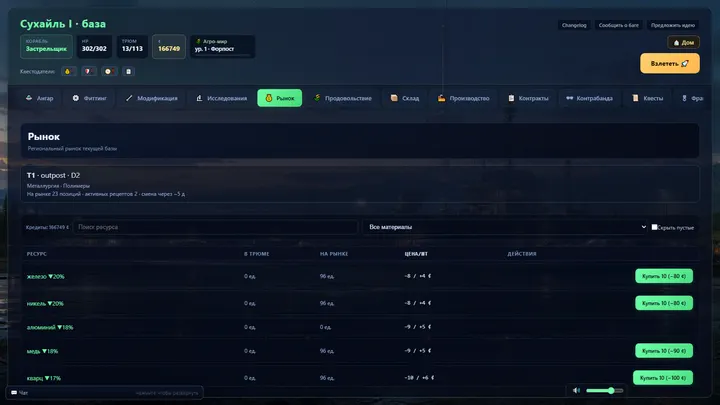Click the никель ▼20% resource name
The width and height of the screenshot is (720, 405).
click(45, 304)
